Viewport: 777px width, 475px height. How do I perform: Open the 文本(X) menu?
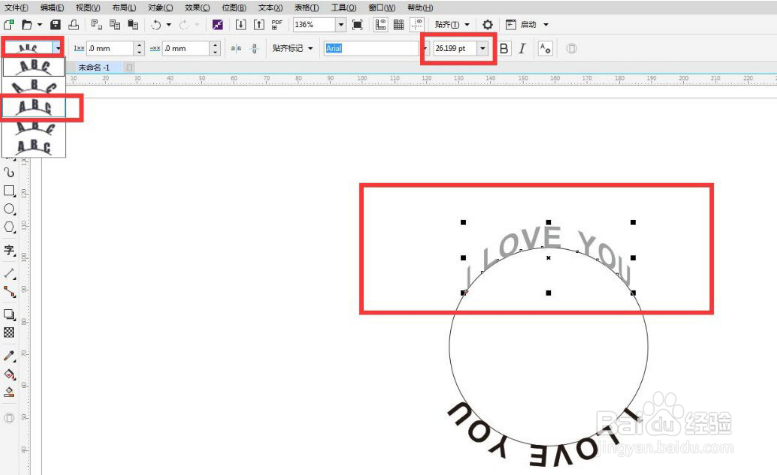pyautogui.click(x=271, y=8)
